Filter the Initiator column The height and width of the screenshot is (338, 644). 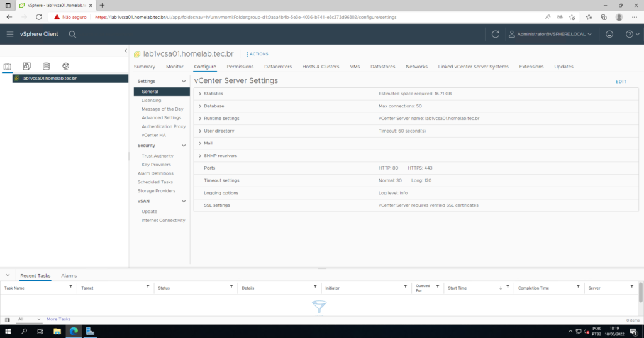pos(406,286)
